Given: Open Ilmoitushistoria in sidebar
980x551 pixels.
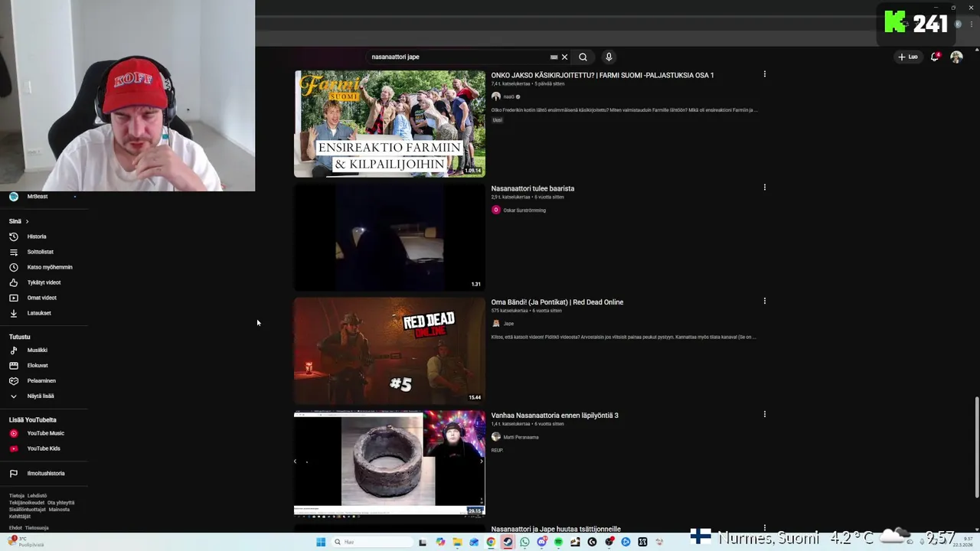Looking at the screenshot, I should [x=46, y=473].
